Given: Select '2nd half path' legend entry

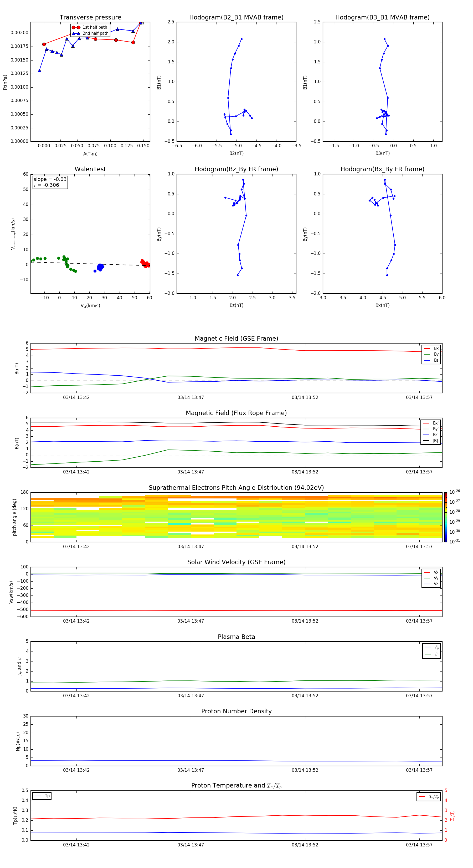Looking at the screenshot, I should [90, 33].
